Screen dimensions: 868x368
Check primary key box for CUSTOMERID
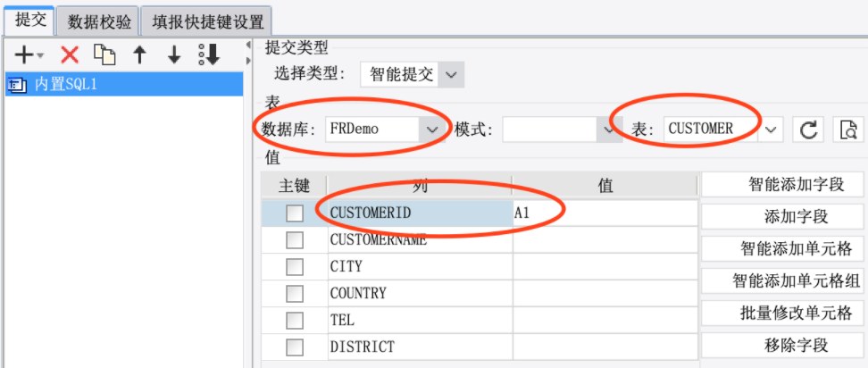pos(295,213)
